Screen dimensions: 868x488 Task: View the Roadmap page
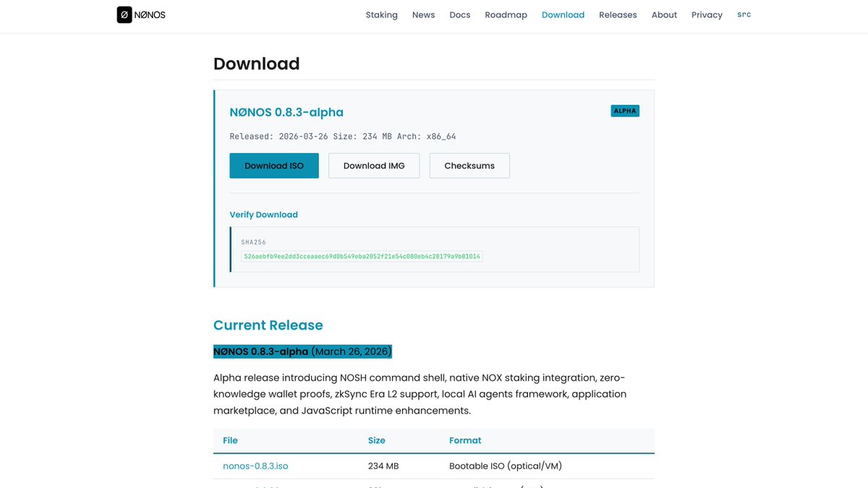click(x=506, y=14)
